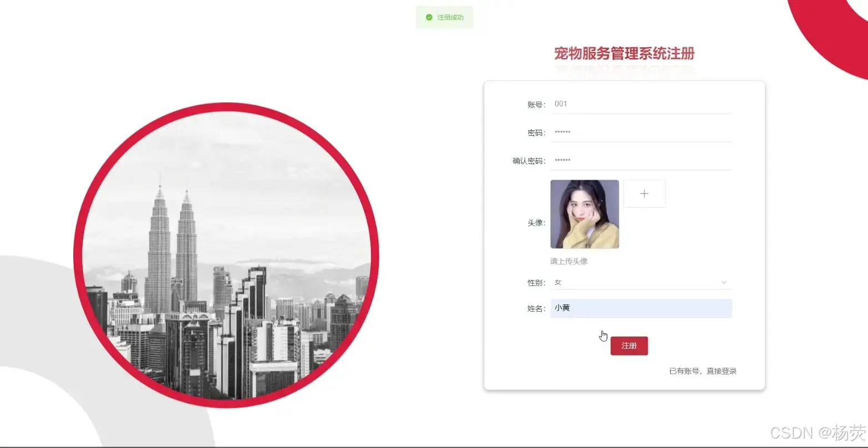
Task: Open the 性别 gender dropdown
Action: pyautogui.click(x=641, y=282)
